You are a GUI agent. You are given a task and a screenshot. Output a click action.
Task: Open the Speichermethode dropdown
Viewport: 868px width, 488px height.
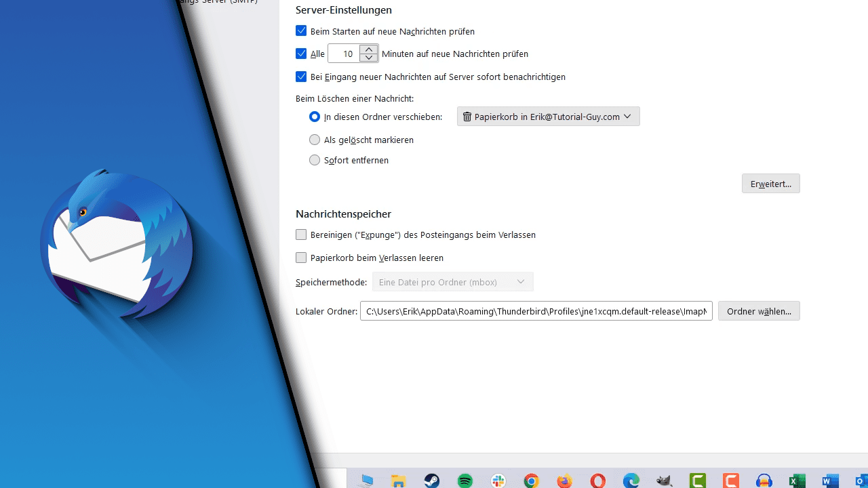coord(452,281)
